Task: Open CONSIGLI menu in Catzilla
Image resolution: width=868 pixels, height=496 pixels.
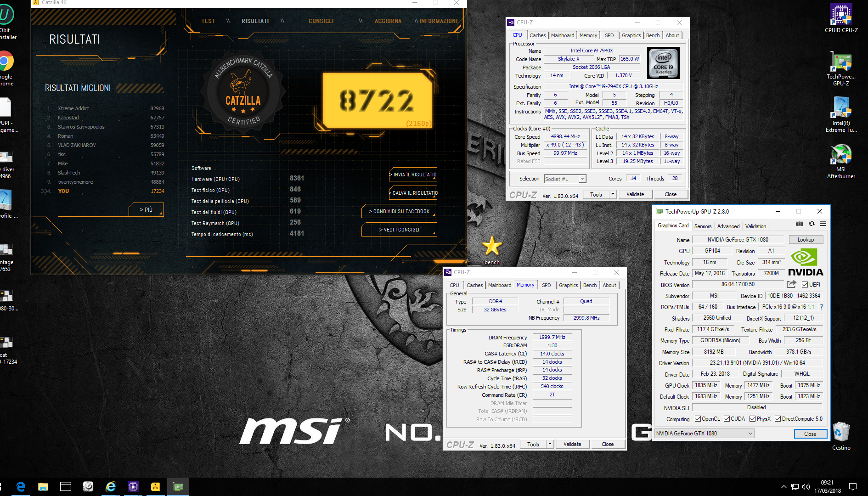Action: tap(321, 21)
